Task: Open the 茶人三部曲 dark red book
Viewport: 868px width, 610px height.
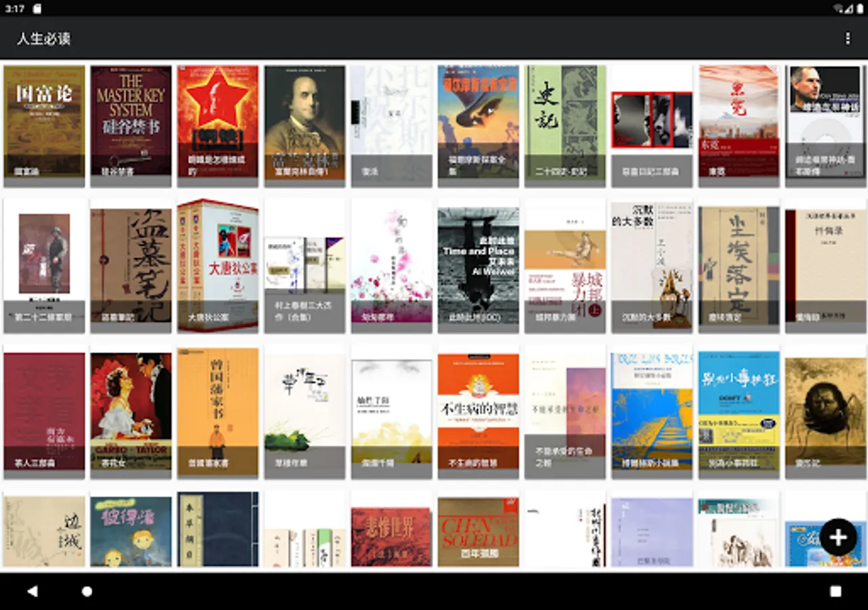Action: click(x=44, y=411)
